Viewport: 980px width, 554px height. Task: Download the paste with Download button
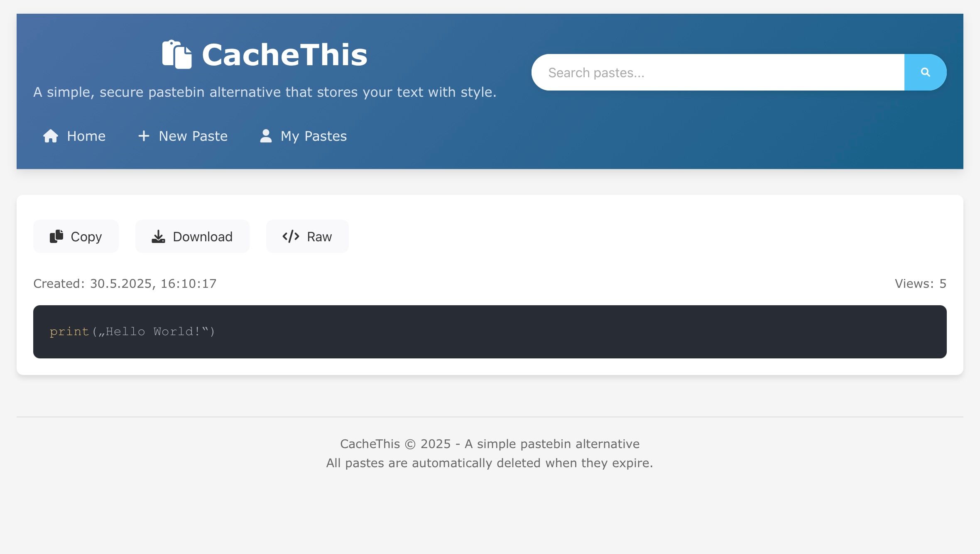pyautogui.click(x=192, y=236)
